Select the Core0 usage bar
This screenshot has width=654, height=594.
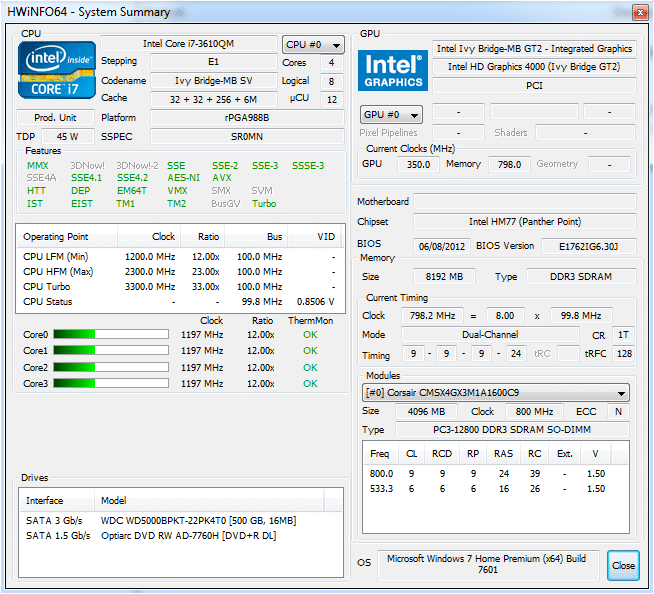pyautogui.click(x=111, y=334)
